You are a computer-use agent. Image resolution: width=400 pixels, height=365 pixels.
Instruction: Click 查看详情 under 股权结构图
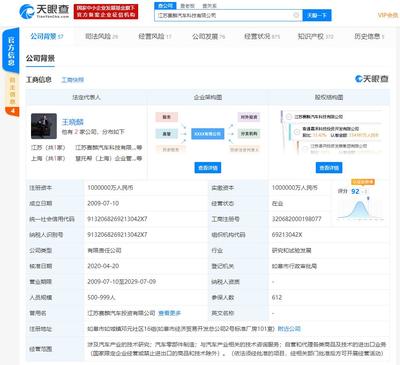[329, 168]
